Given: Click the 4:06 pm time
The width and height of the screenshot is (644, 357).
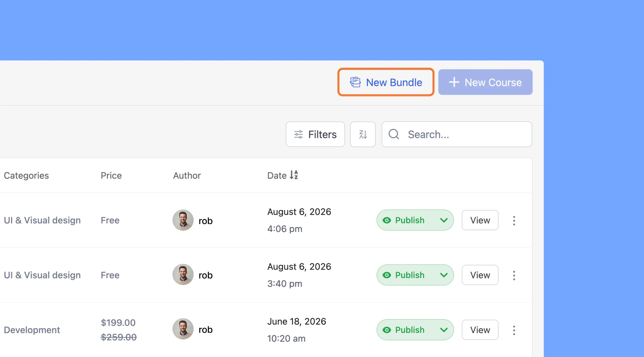Looking at the screenshot, I should [x=285, y=229].
